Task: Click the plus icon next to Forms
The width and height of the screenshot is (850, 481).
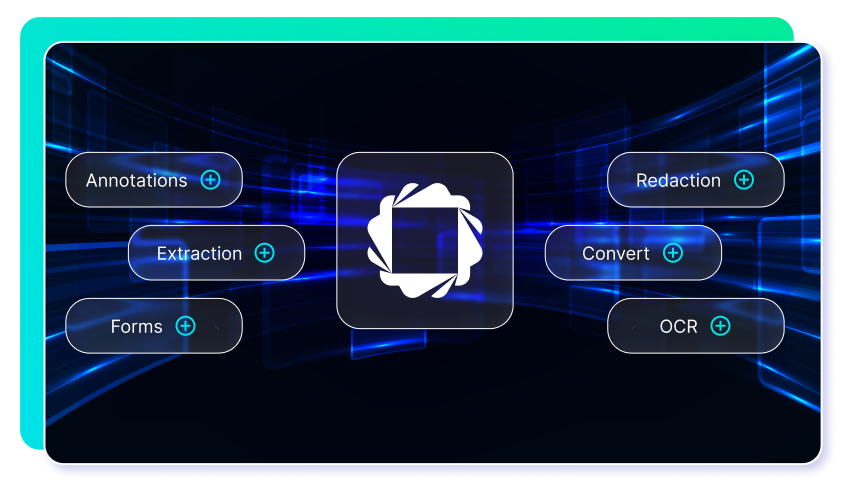Action: pos(185,326)
